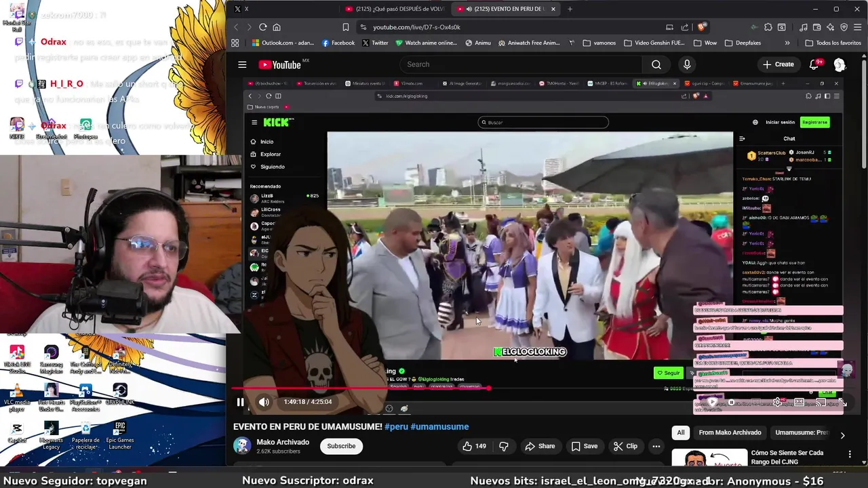Focus the YouTube search field
This screenshot has width=868, height=488.
pos(520,64)
